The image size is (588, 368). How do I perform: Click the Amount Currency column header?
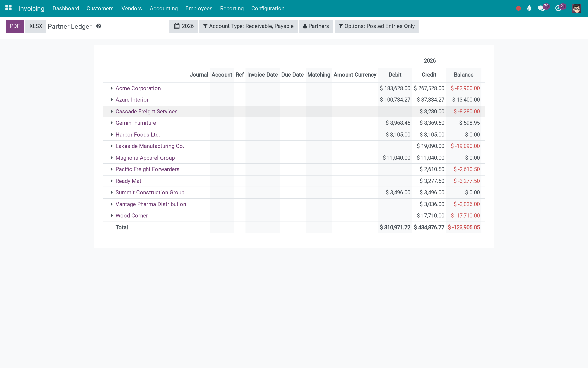(355, 75)
